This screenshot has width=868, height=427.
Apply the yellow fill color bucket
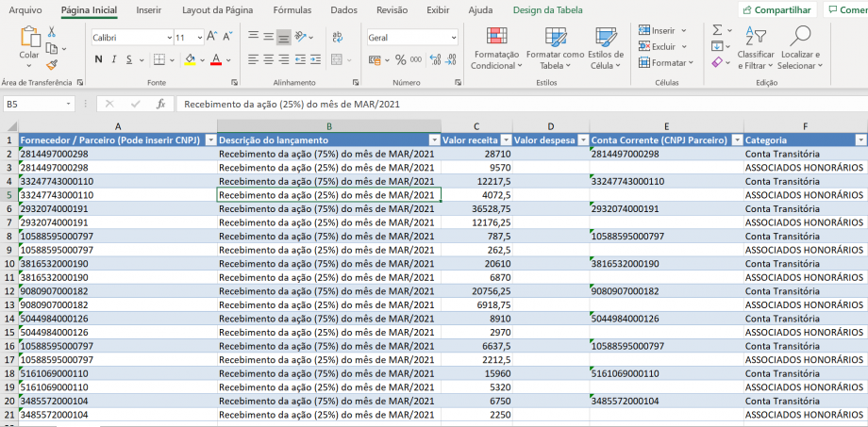190,59
